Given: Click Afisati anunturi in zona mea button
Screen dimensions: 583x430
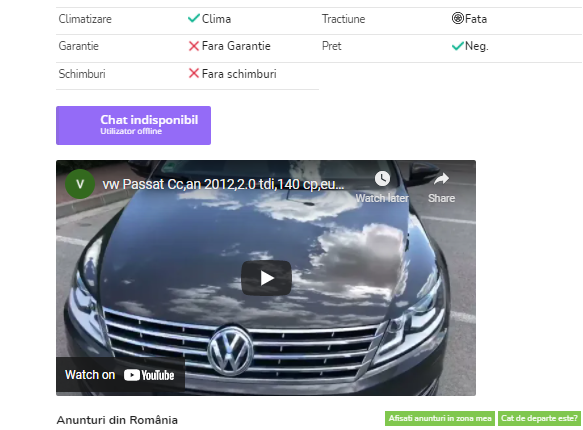Looking at the screenshot, I should [x=440, y=418].
